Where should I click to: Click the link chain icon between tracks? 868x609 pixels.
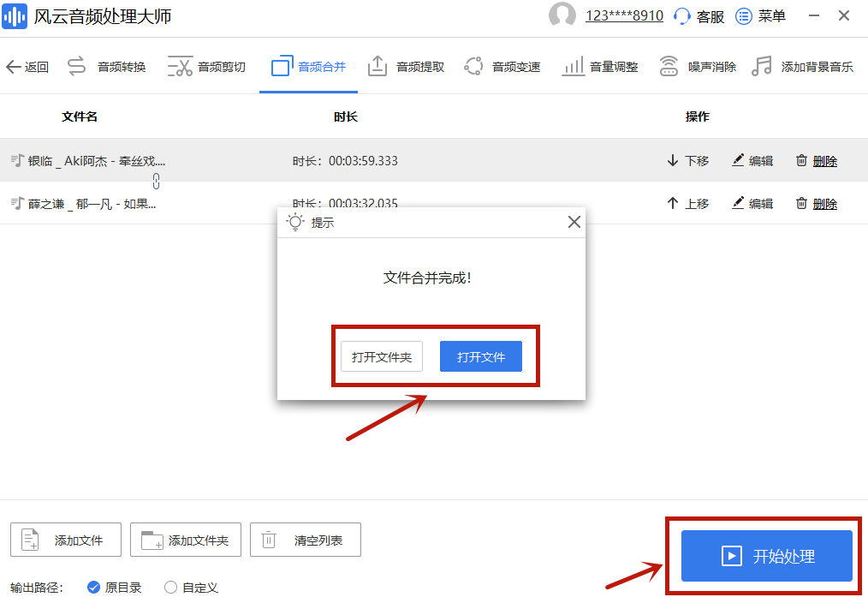(156, 182)
